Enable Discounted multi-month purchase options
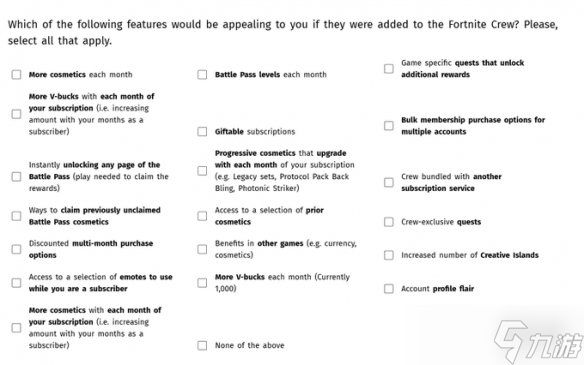Viewport: 584px width, 365px height. coord(16,249)
